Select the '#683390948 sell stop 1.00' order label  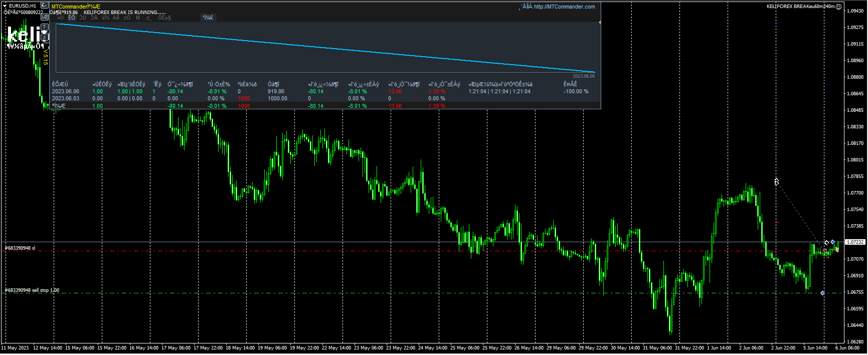[x=32, y=290]
